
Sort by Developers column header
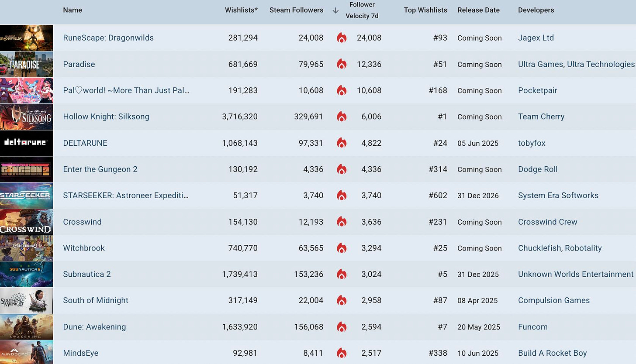536,10
